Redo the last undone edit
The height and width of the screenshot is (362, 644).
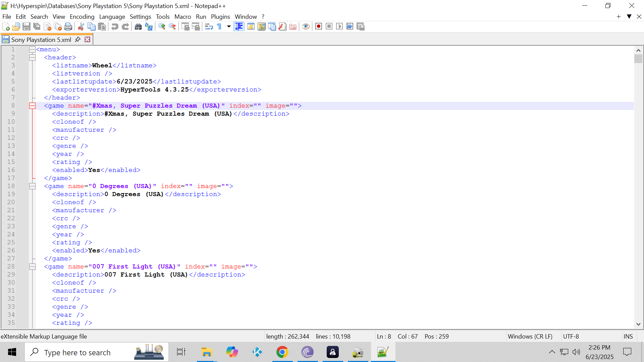tap(125, 26)
